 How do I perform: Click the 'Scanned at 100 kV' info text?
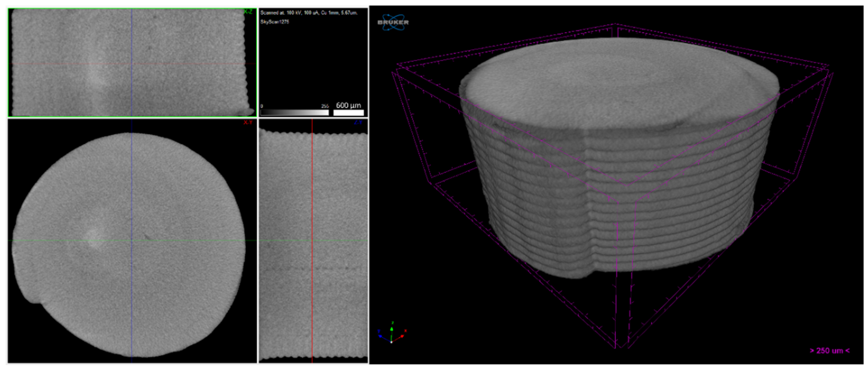(309, 13)
